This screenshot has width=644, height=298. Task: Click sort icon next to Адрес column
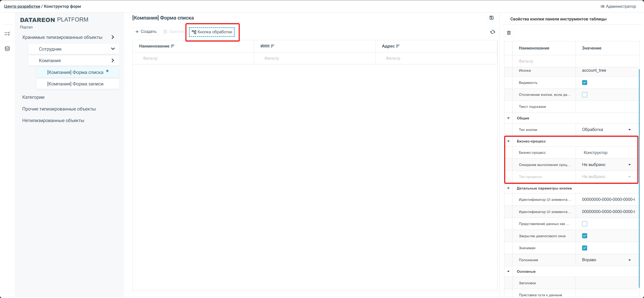pos(398,46)
